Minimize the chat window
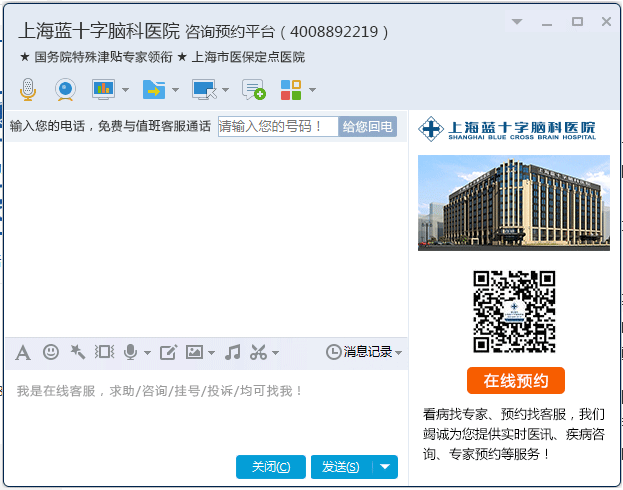Viewport: 623px width, 490px height. 547,23
